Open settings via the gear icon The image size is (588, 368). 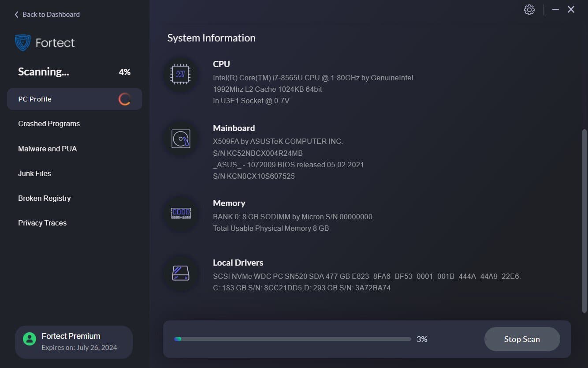529,10
